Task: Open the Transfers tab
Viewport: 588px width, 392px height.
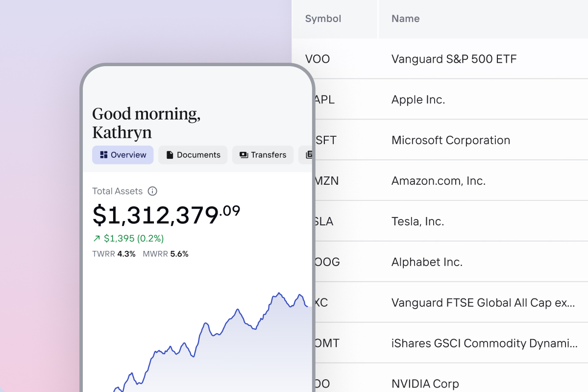Action: coord(263,155)
